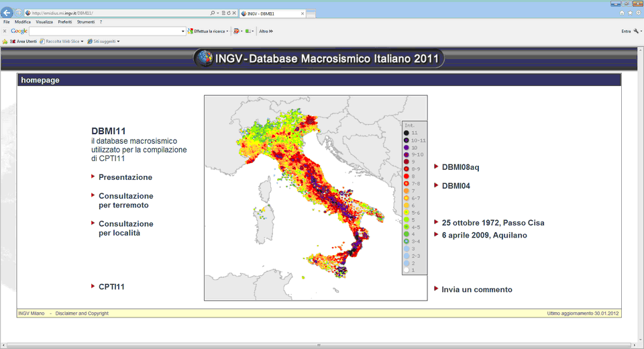Viewport: 644px width, 349px height.
Task: Click the green intensity 5 legend dot
Action: pos(407,220)
